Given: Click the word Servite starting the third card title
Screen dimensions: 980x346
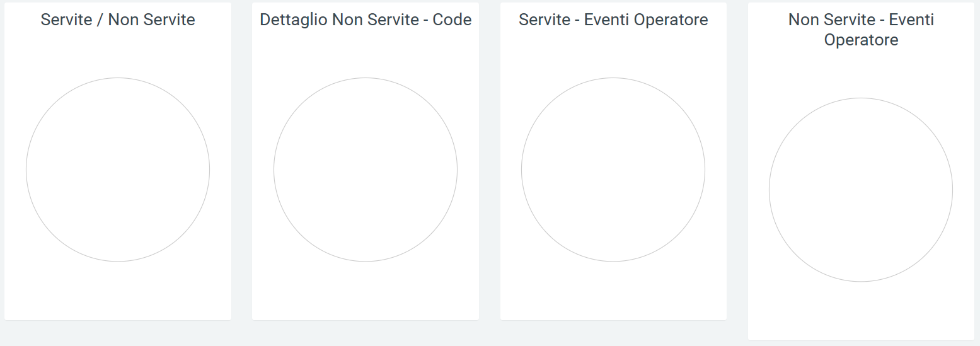Looking at the screenshot, I should point(545,20).
